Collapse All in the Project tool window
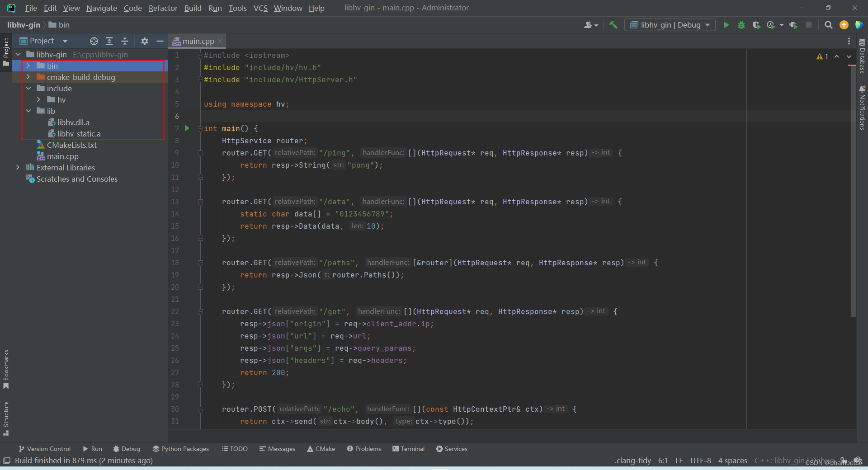The width and height of the screenshot is (868, 470). coord(125,41)
